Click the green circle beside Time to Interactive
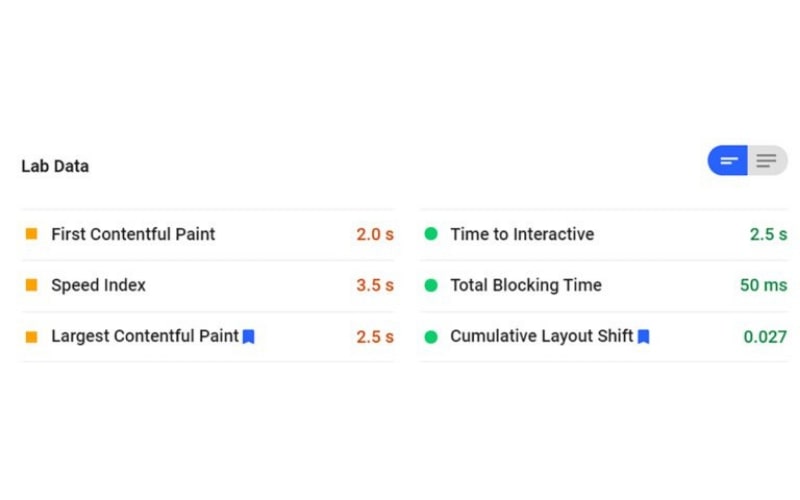This screenshot has height=500, width=800. [431, 234]
